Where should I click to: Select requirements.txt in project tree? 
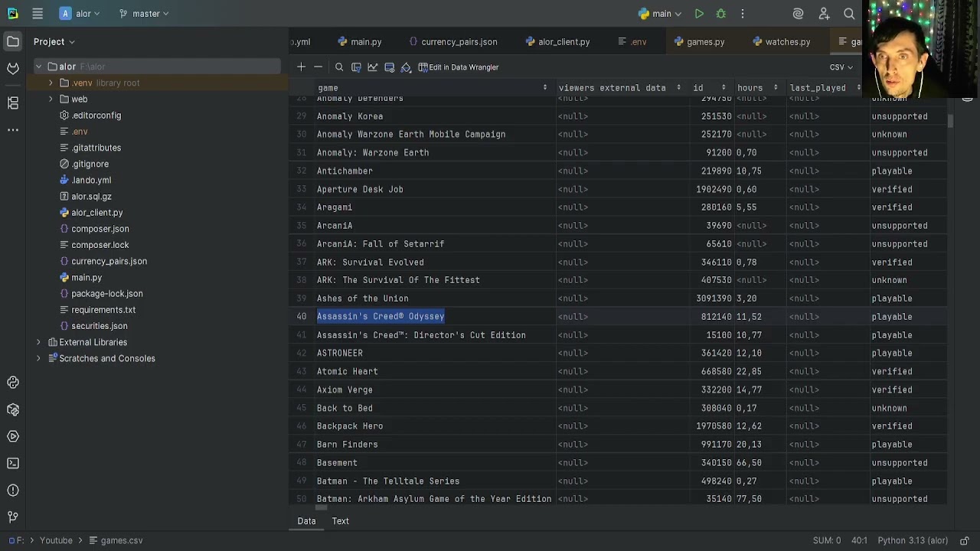[103, 310]
